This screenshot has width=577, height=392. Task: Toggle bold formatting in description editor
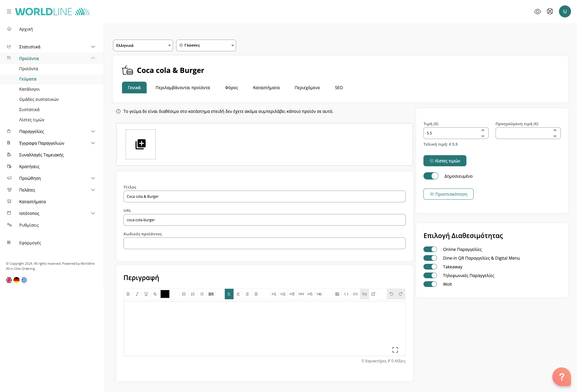click(128, 294)
